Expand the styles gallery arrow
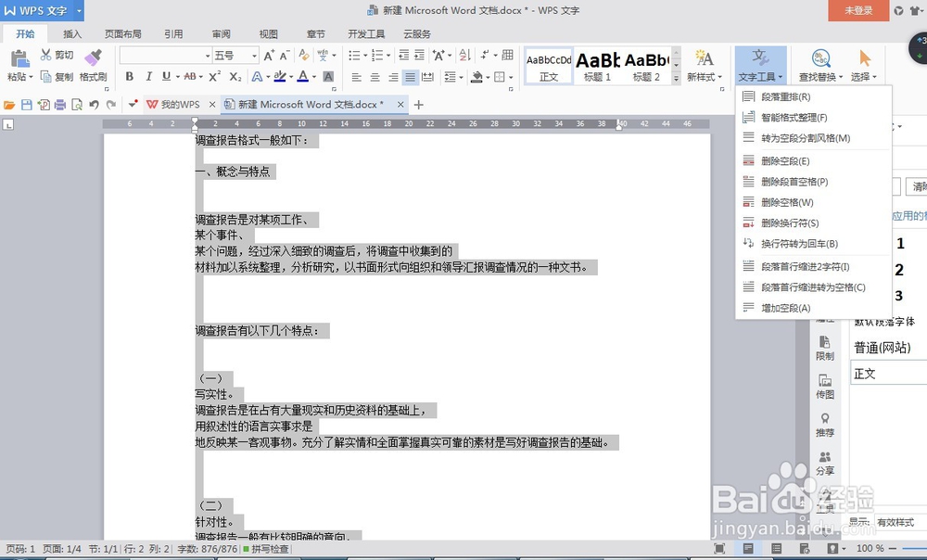This screenshot has width=927, height=560. 677,78
